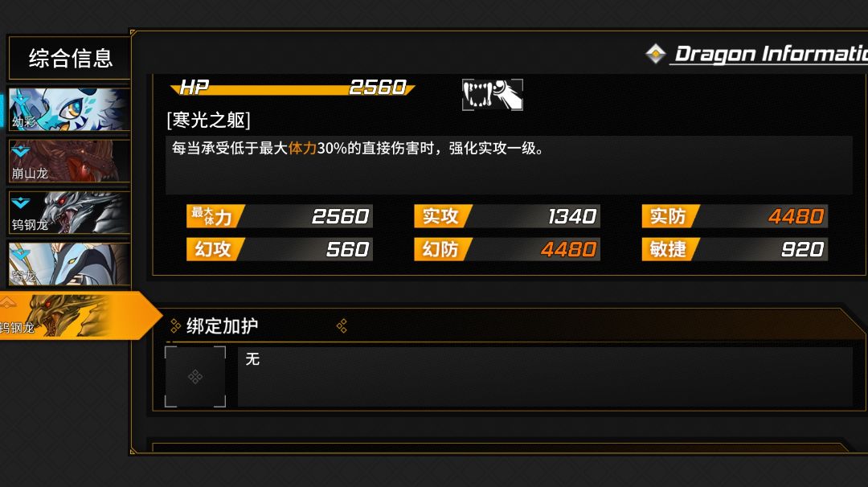Click blue chevron badge on 崩山龙 portrait
This screenshot has width=868, height=487.
20,150
